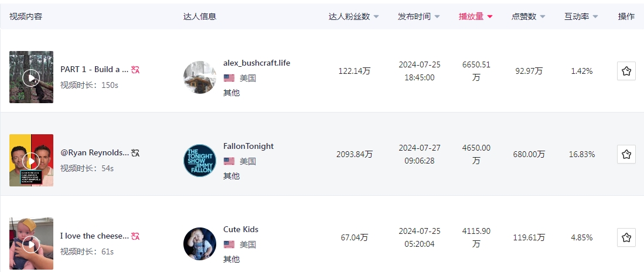Sort by 达人粉丝数 column

coord(354,16)
